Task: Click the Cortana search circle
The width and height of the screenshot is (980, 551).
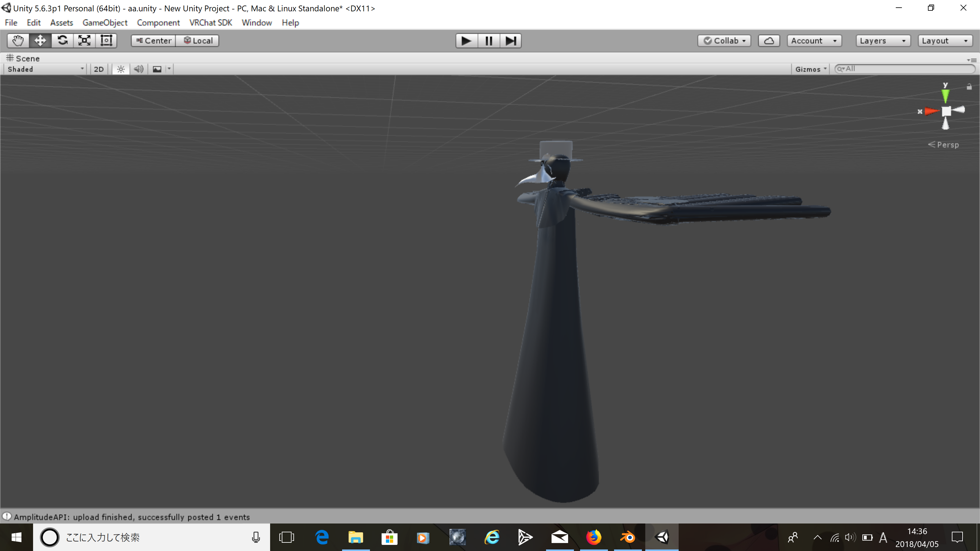Action: 50,537
